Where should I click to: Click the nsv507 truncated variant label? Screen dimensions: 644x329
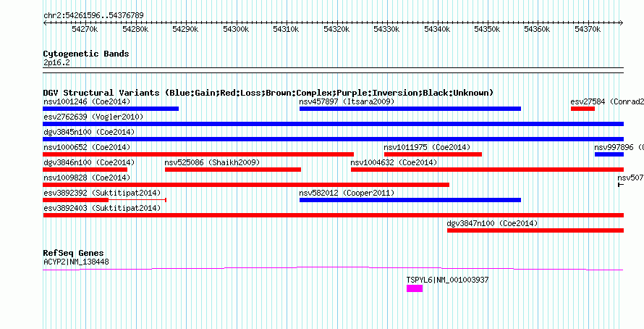(630, 178)
